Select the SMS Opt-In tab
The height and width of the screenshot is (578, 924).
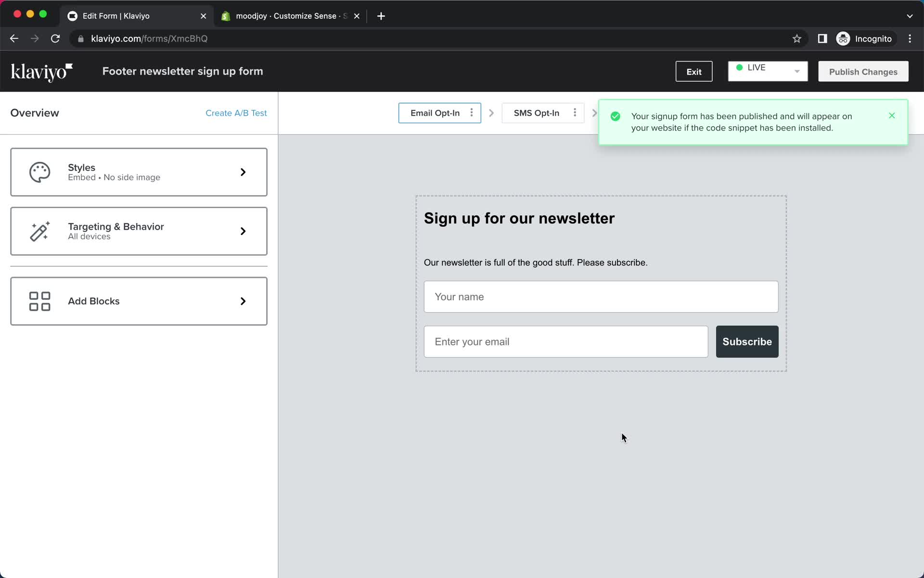[x=536, y=113]
